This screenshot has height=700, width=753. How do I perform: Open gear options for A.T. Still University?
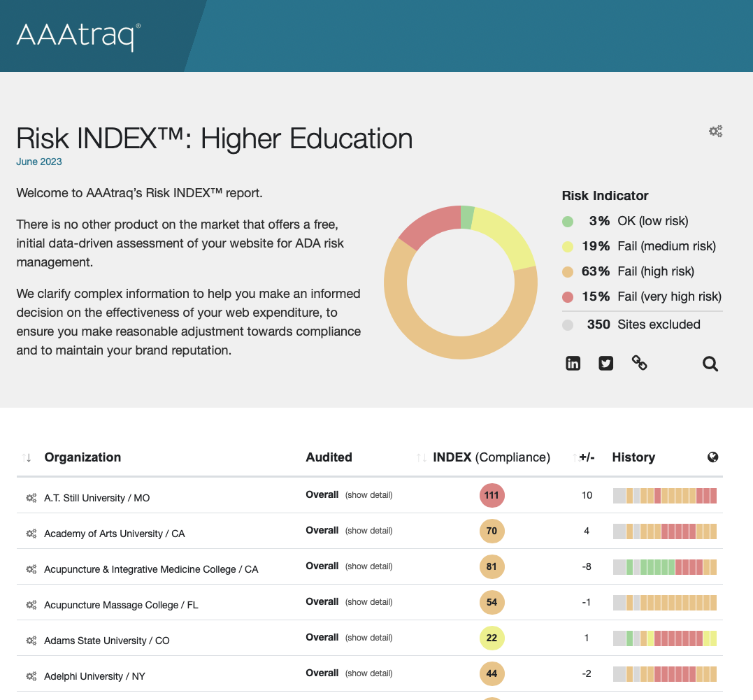[30, 498]
